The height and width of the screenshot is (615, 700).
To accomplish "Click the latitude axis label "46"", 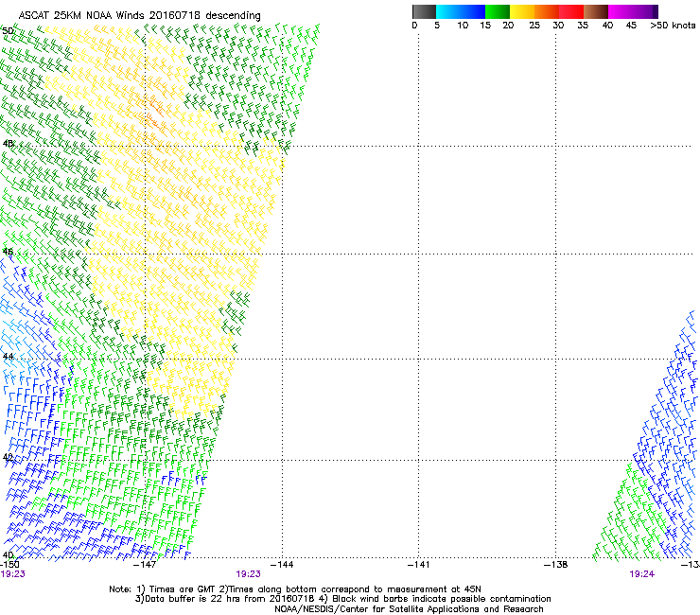I will 8,252.
